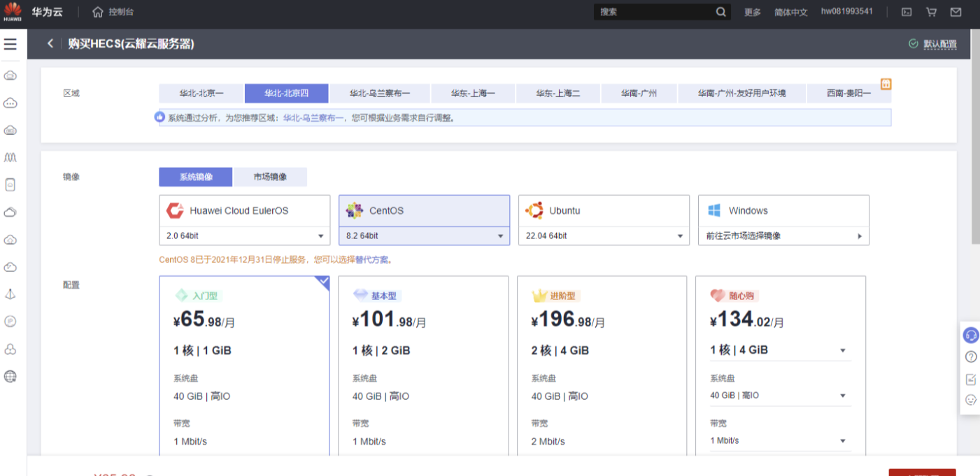
Task: Click the page vertical scrollbar
Action: click(x=975, y=137)
